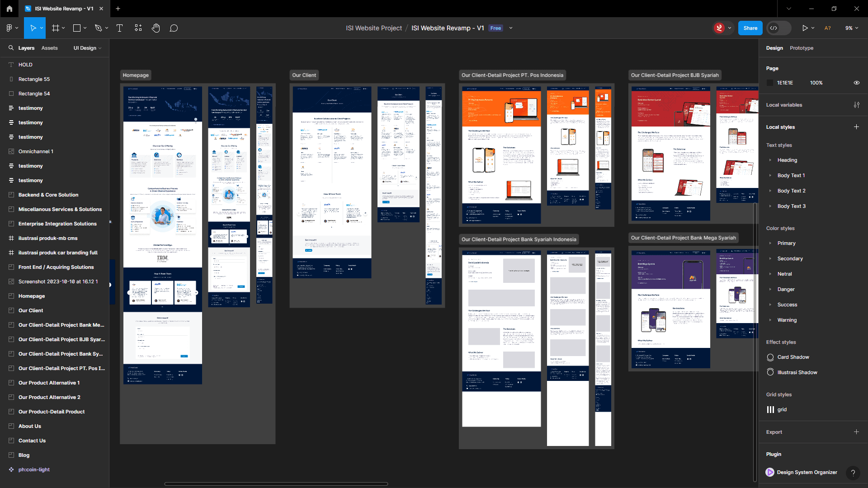The image size is (868, 488).
Task: Click the page background color swatch
Action: (x=770, y=83)
